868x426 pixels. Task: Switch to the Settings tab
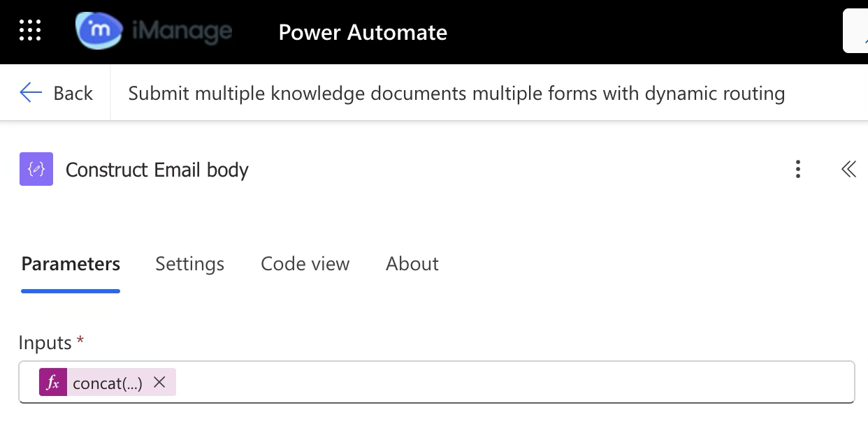click(189, 264)
